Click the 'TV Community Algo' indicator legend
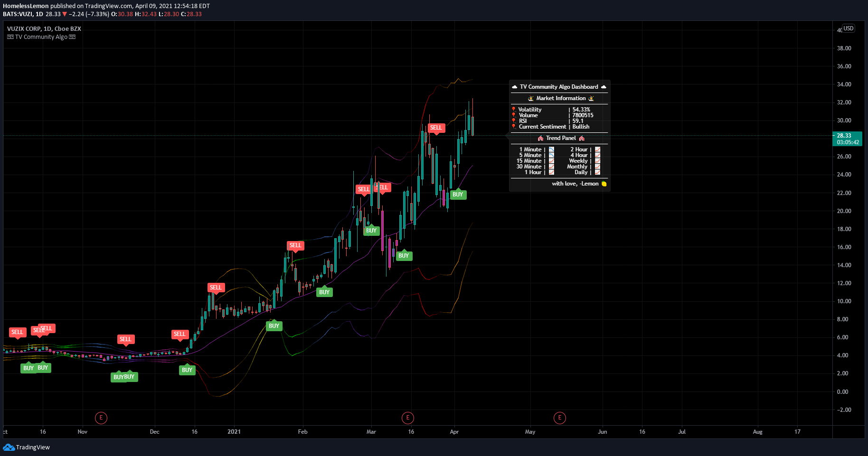The height and width of the screenshot is (456, 868). (41, 37)
